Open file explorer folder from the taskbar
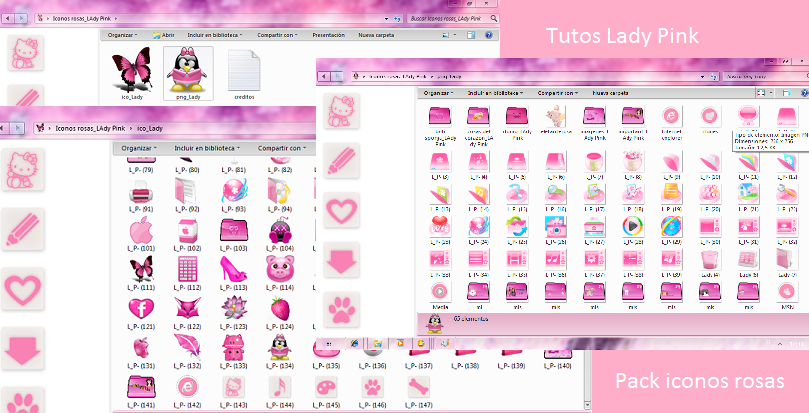Screen dimensions: 809x413 point(377,343)
